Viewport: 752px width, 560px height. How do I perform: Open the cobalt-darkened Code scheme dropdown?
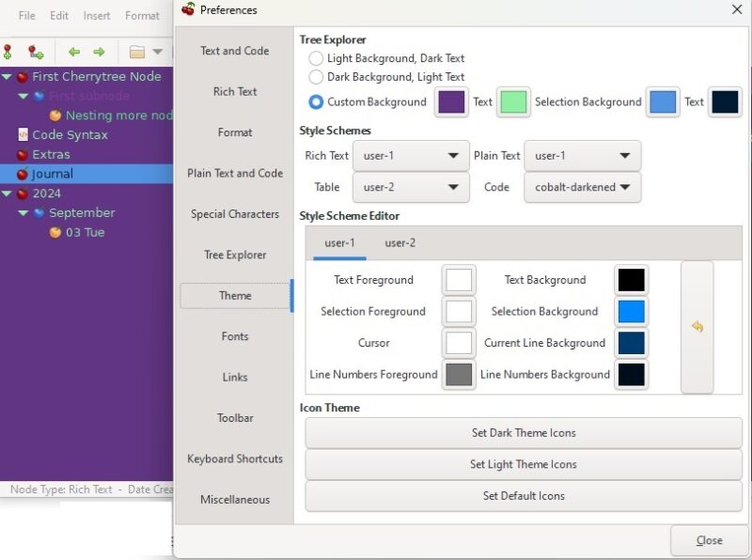pyautogui.click(x=582, y=187)
